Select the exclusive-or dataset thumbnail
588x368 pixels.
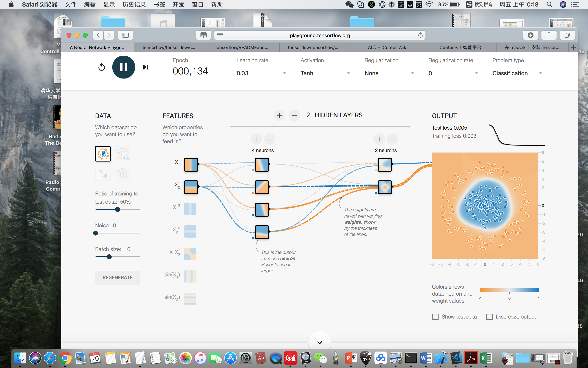click(x=122, y=154)
